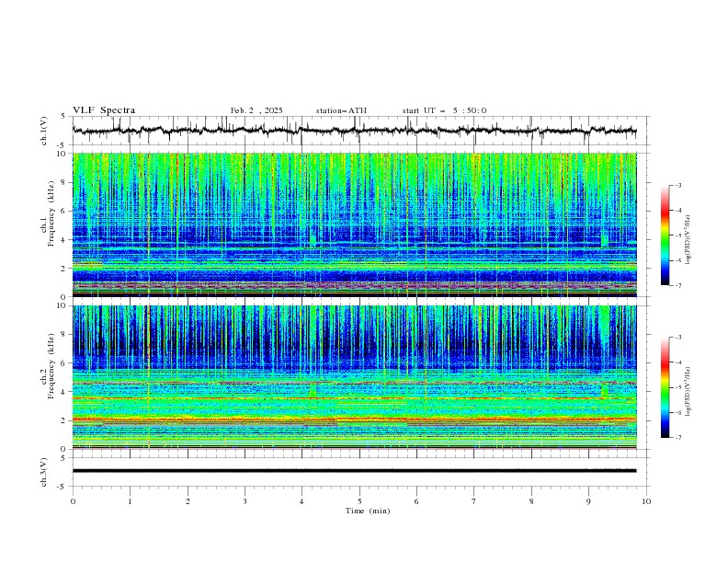The height and width of the screenshot is (563, 728).
Task: Click the ch.1 spectrogram panel
Action: [355, 224]
